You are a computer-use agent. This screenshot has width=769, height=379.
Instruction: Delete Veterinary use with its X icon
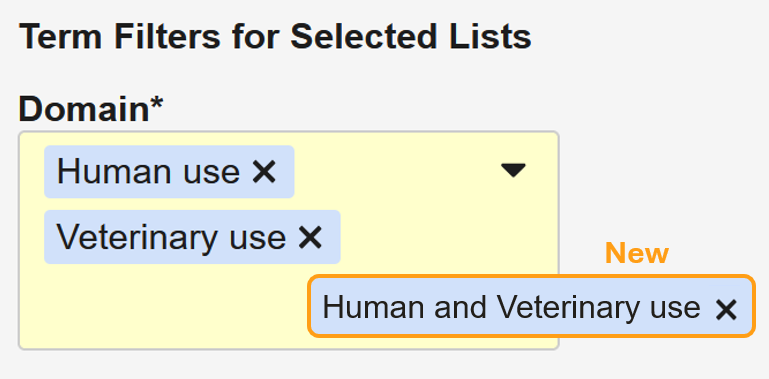pyautogui.click(x=310, y=238)
